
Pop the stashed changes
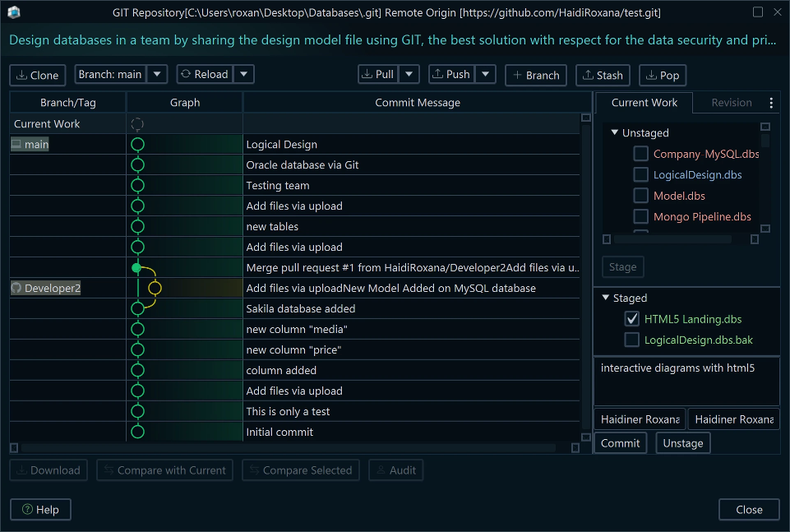[x=663, y=75]
